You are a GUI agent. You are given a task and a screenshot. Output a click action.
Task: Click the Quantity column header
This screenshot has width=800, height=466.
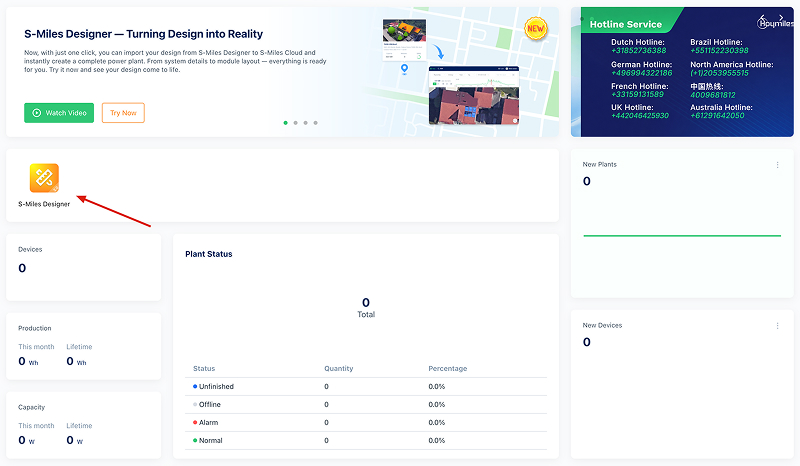click(x=339, y=369)
